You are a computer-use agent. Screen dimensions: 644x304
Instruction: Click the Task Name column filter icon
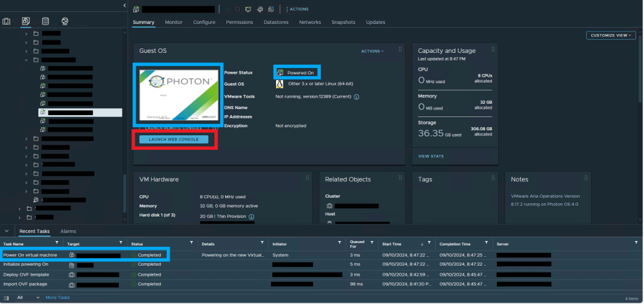pyautogui.click(x=57, y=243)
